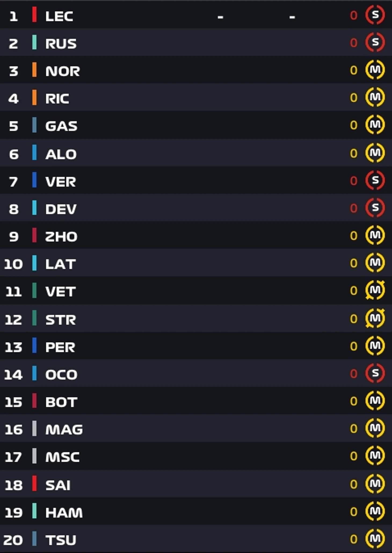Click PER's driver abbreviation
This screenshot has width=392, height=553.
click(60, 347)
